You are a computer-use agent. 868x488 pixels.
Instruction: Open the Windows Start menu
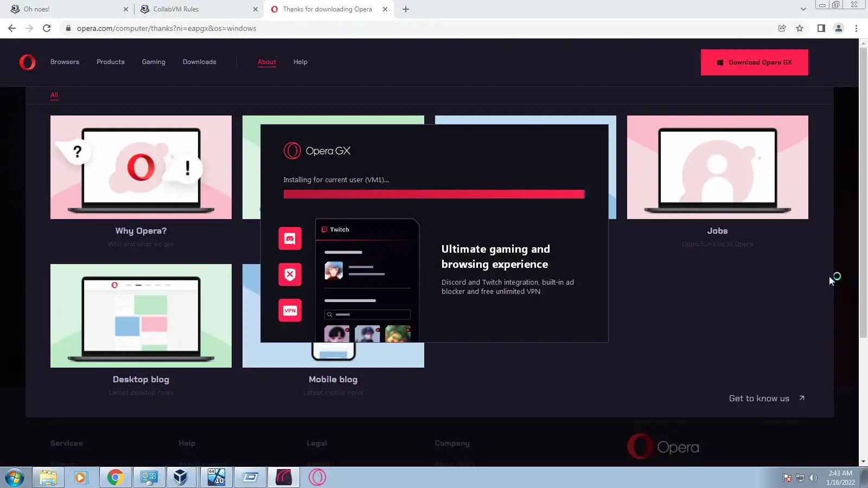click(x=15, y=477)
